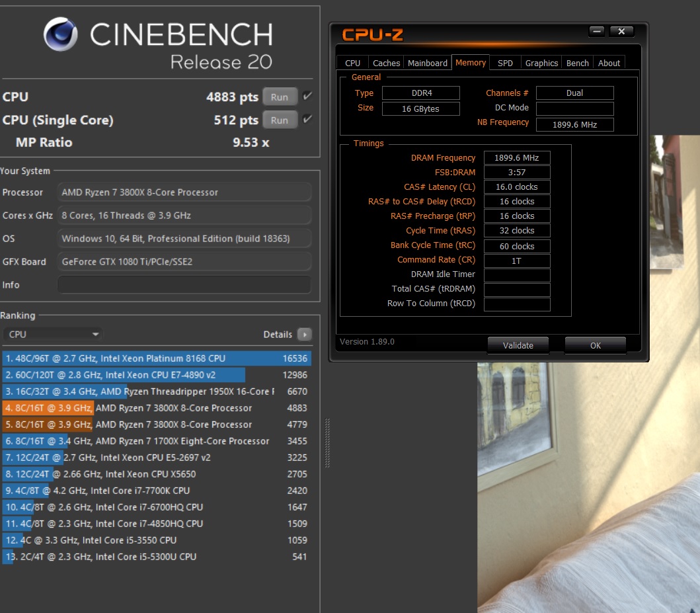Open the ranking CPU dropdown
This screenshot has height=613, width=700.
point(53,335)
